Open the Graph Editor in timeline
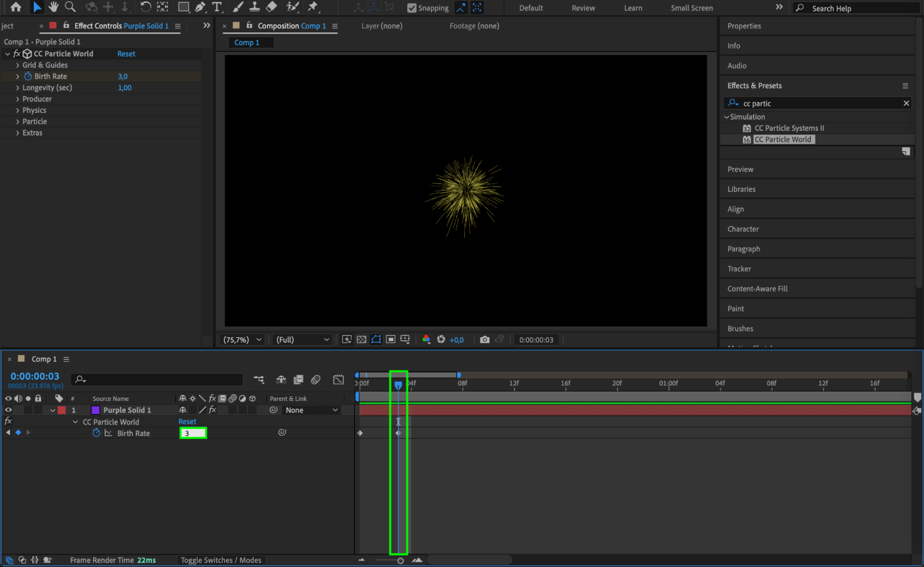924x567 pixels. click(x=338, y=380)
